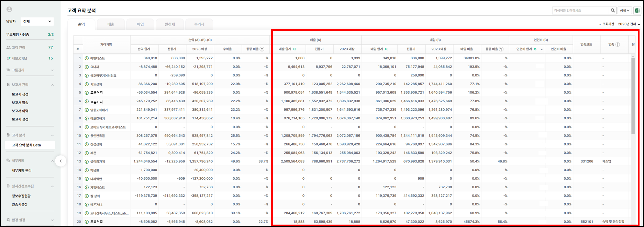Open the 조회기간 2023년 전체 dropdown

[629, 24]
